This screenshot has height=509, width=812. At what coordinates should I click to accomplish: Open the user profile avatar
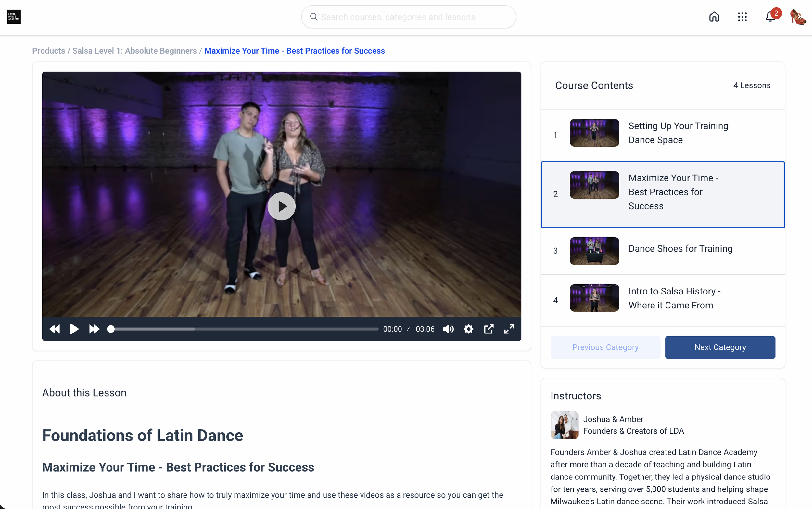click(797, 17)
